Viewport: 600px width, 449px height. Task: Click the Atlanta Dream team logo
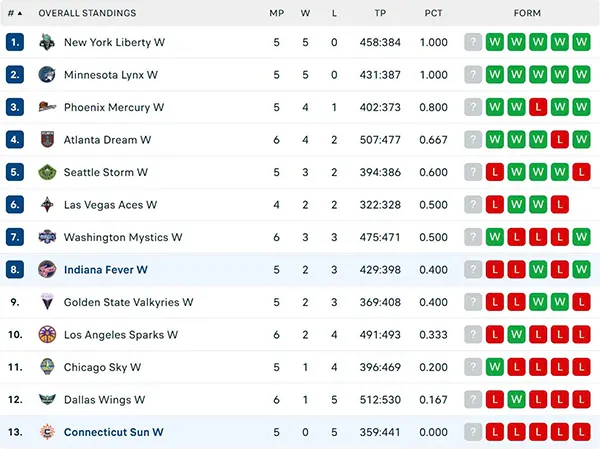[47, 139]
